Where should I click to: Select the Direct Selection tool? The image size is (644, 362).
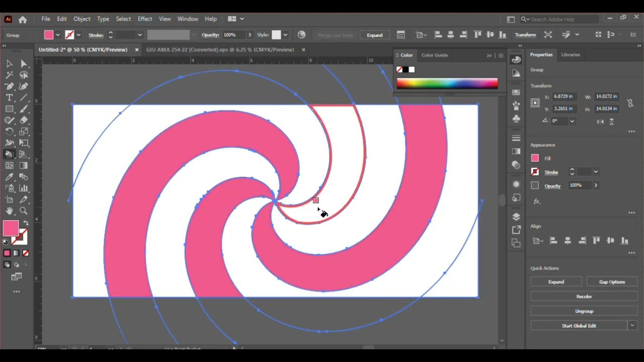(24, 64)
